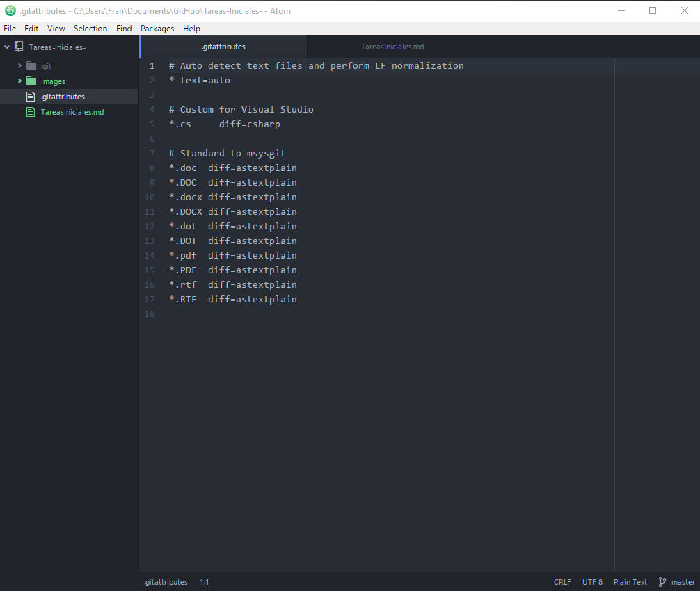The width and height of the screenshot is (700, 591).
Task: Change UTF-8 encoding in status bar
Action: 592,582
